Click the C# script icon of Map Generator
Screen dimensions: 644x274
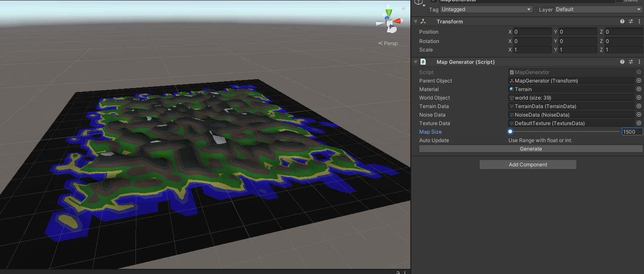point(423,62)
